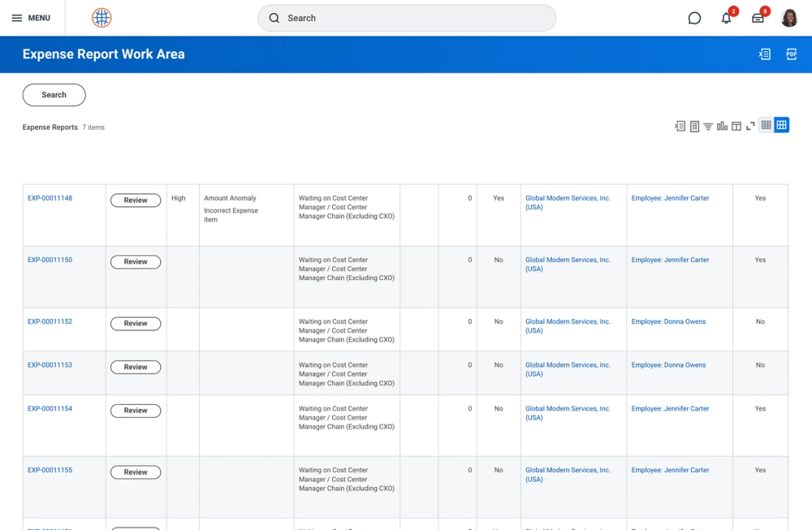This screenshot has height=530, width=812.
Task: Expand table to fullscreen view
Action: click(x=750, y=126)
